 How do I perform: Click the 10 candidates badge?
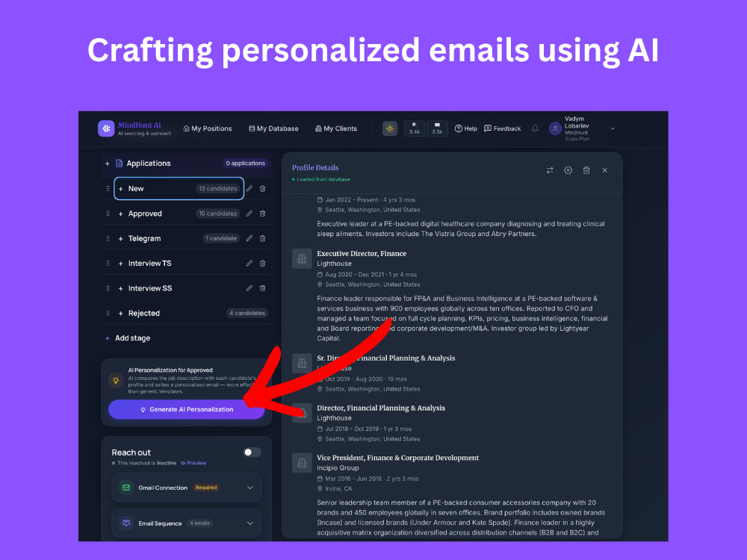(217, 214)
